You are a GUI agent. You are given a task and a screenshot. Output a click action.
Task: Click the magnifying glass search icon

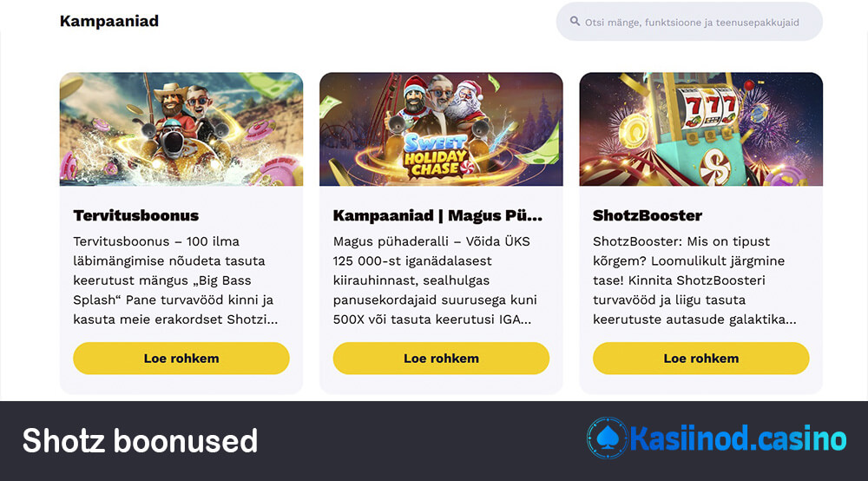coord(575,22)
